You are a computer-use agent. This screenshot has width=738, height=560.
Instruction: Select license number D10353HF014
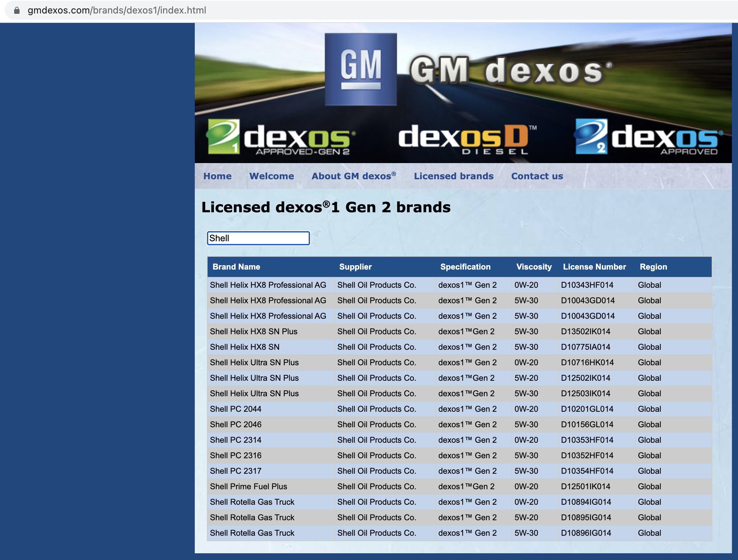tap(587, 440)
